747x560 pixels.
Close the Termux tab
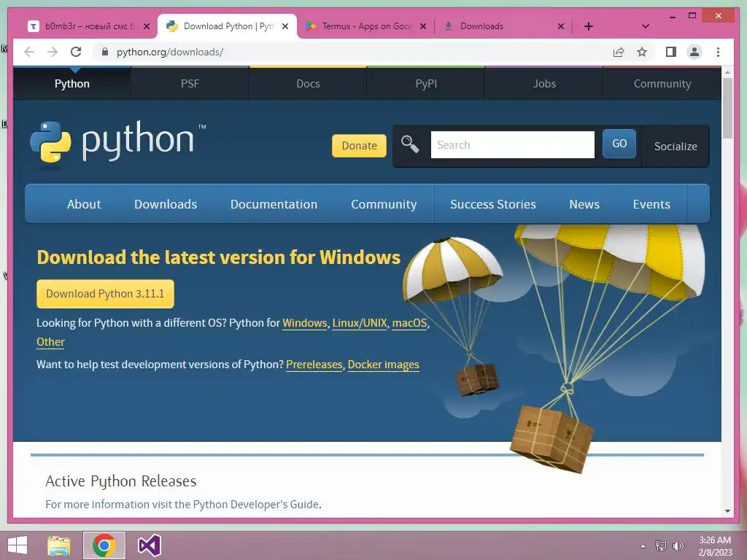tap(422, 26)
